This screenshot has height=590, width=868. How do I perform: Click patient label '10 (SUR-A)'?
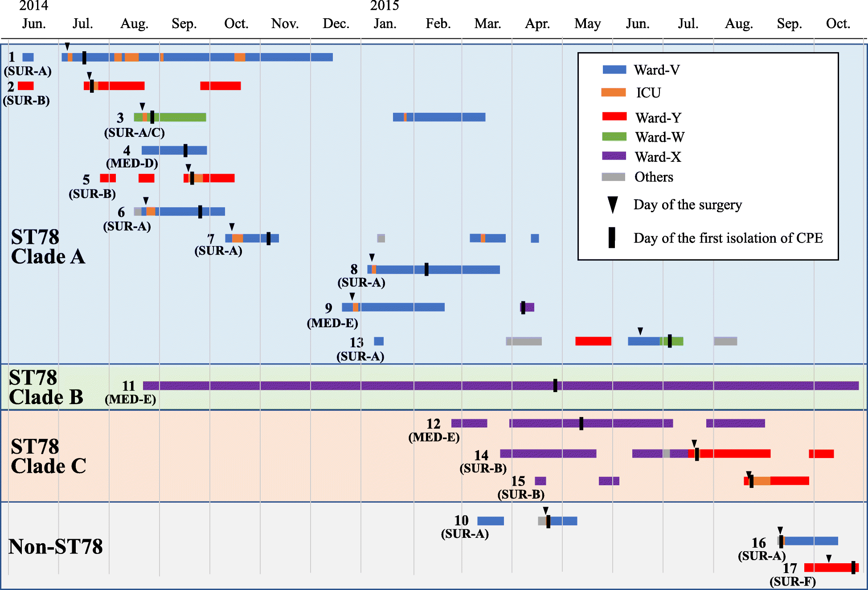pyautogui.click(x=465, y=527)
